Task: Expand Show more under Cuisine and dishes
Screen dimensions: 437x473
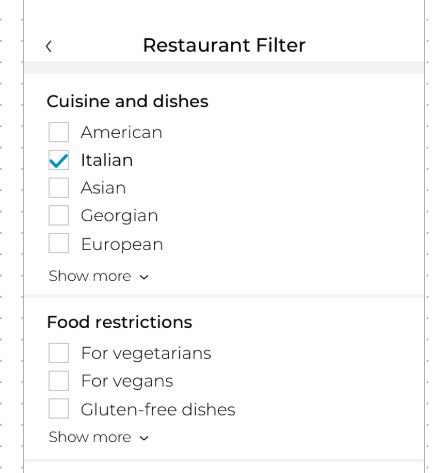Action: (x=98, y=276)
